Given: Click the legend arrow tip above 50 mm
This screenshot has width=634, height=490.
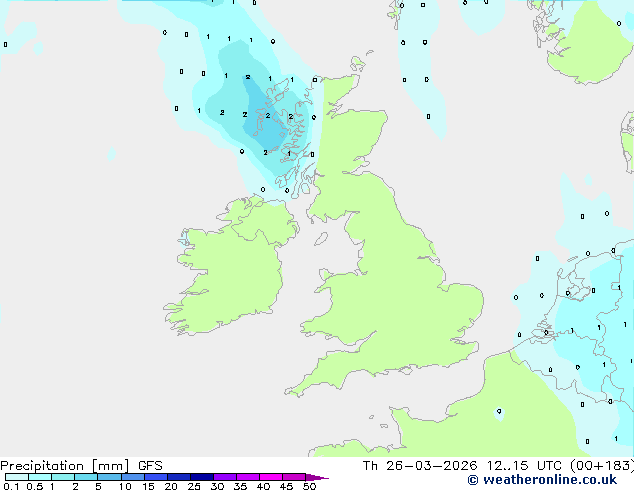Looking at the screenshot, I should pyautogui.click(x=317, y=477).
